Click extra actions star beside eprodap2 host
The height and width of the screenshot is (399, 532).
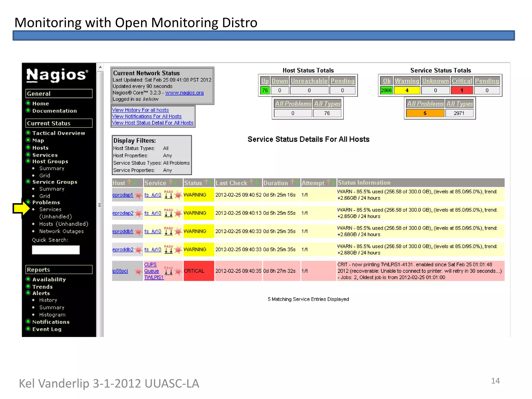(x=139, y=213)
